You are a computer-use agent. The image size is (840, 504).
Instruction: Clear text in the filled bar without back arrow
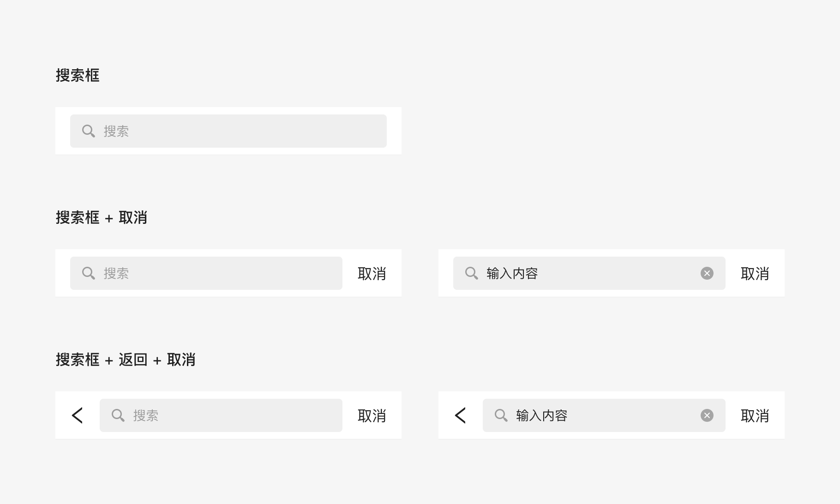707,273
